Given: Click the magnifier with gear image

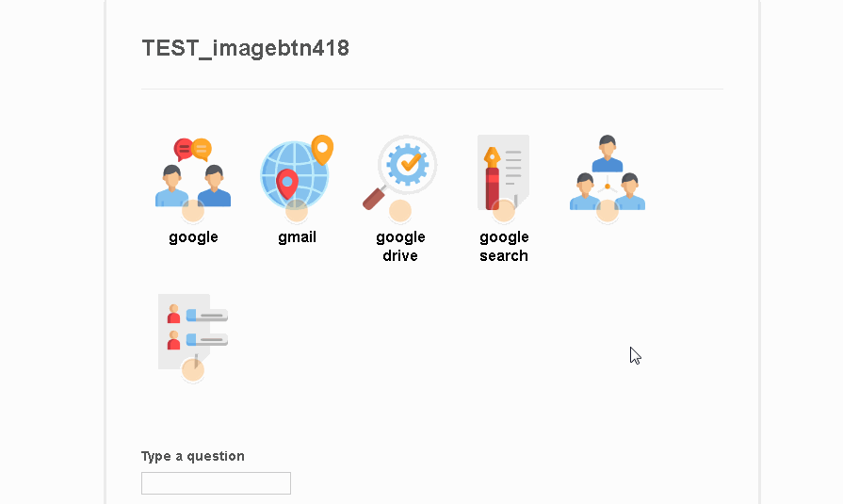Looking at the screenshot, I should coord(400,168).
